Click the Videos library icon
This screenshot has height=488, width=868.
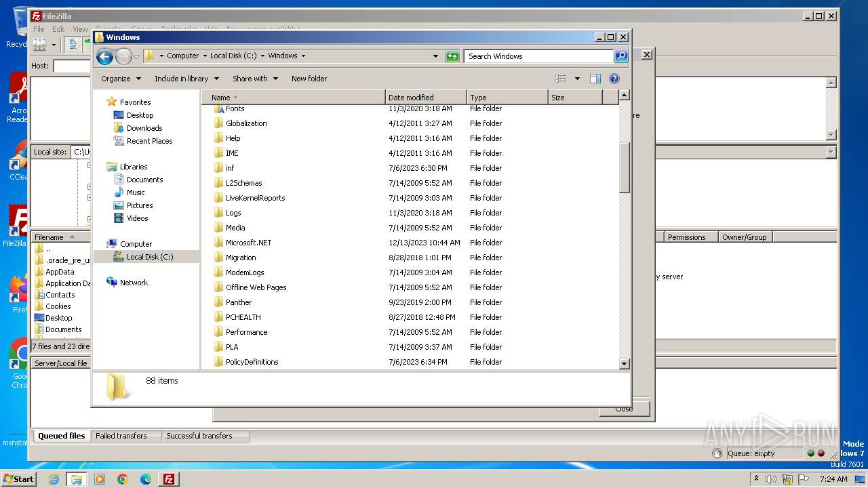click(119, 218)
